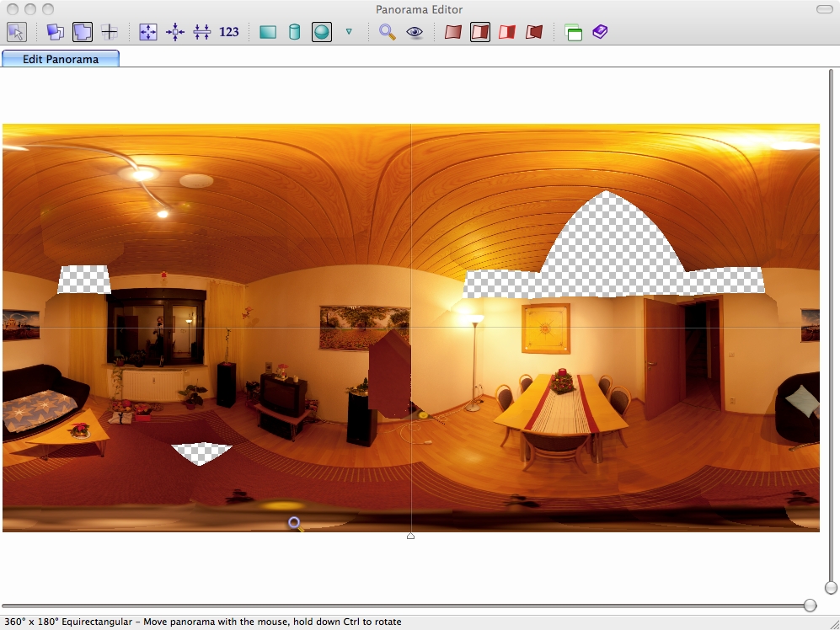
Task: Select the rectilinear flat projection
Action: [x=268, y=32]
